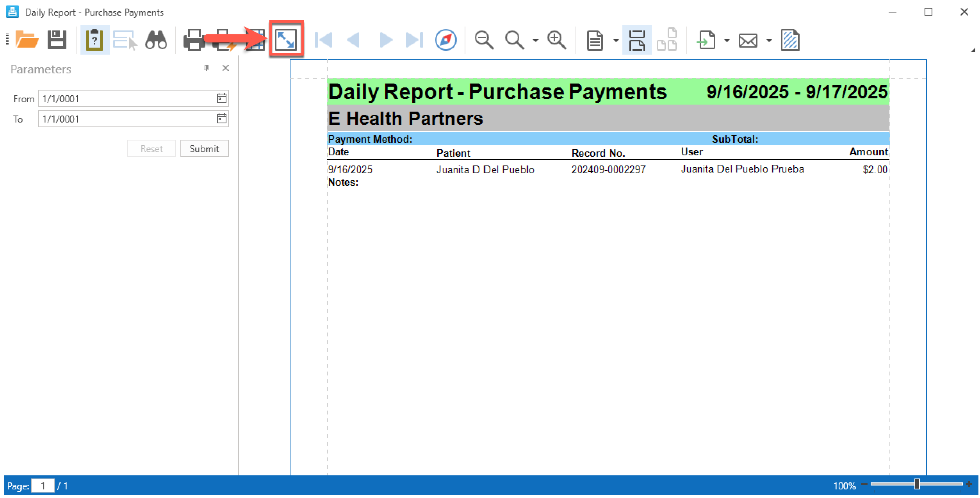Viewport: 980px width, 498px height.
Task: Click the binoculars Search icon
Action: tap(156, 40)
